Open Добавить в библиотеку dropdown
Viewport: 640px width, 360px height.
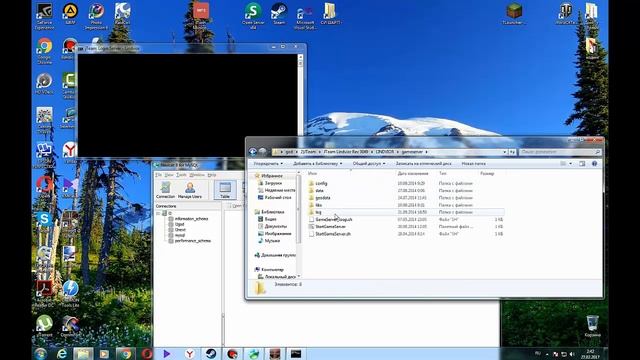318,164
